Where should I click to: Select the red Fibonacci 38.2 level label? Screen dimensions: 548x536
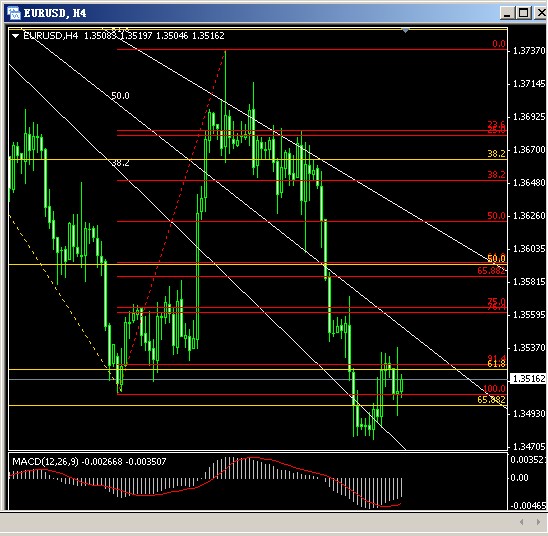(496, 175)
